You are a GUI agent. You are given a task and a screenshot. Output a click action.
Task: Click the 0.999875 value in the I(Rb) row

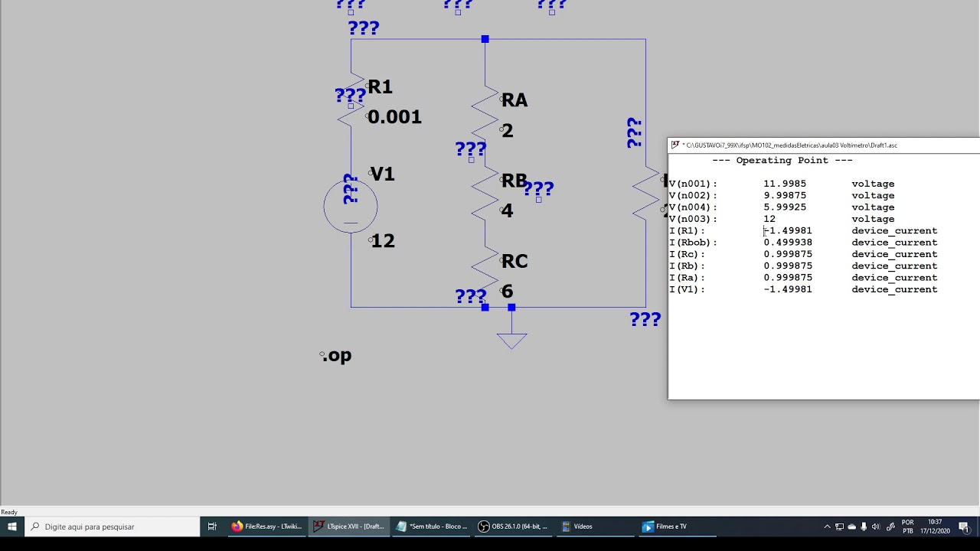[788, 266]
